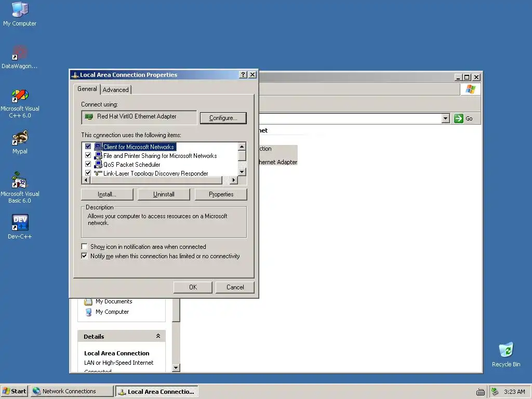Screen dimensions: 532x399
Task: Click the Details panel header
Action: coord(122,336)
